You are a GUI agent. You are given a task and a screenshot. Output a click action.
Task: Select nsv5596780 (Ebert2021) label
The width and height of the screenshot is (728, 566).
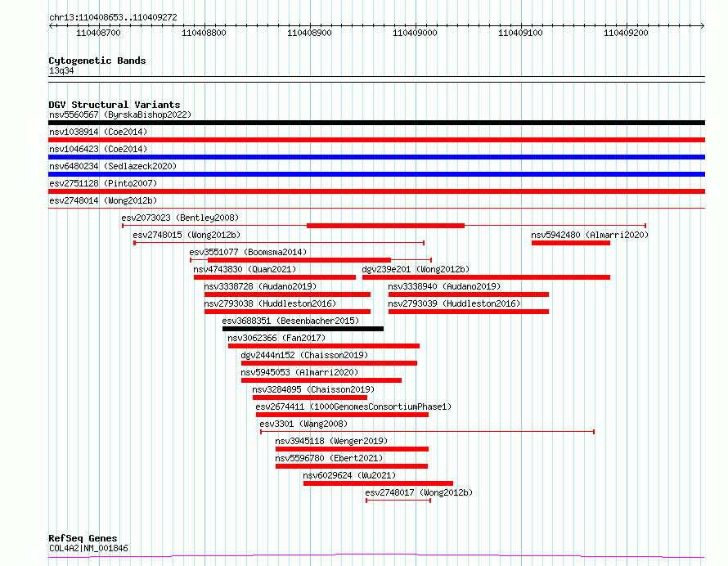coord(329,458)
